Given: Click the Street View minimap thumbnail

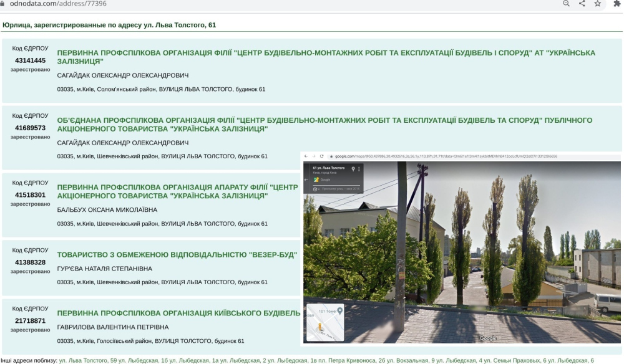Looking at the screenshot, I should (x=325, y=322).
